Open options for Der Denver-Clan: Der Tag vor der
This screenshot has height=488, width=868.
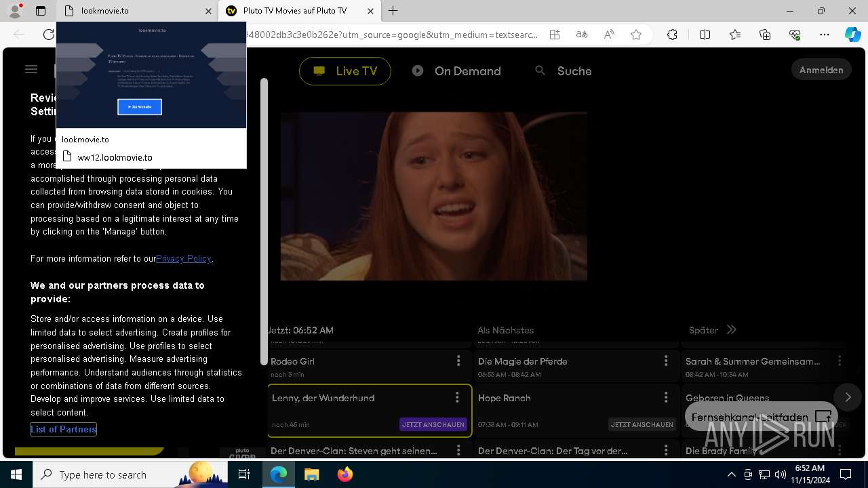point(666,450)
